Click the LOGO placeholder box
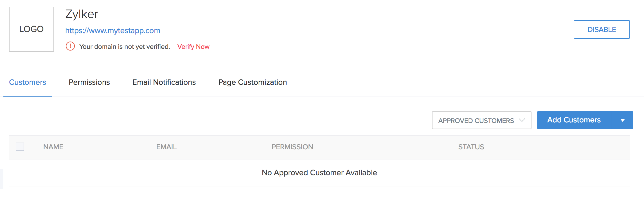This screenshot has width=644, height=201. pos(31,29)
